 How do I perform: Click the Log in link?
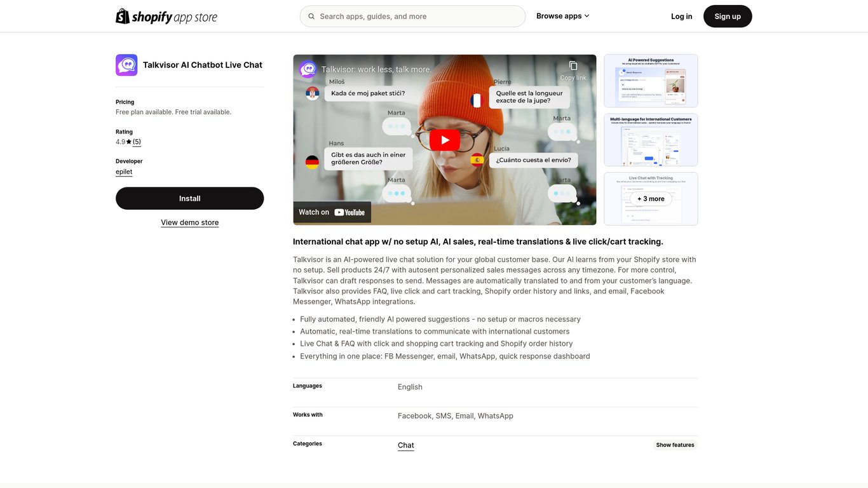tap(682, 17)
